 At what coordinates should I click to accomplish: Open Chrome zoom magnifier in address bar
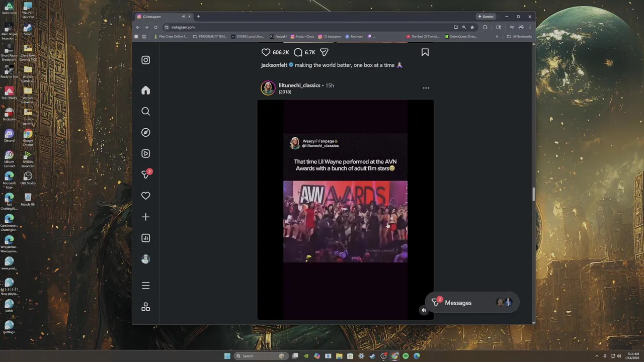(x=464, y=27)
